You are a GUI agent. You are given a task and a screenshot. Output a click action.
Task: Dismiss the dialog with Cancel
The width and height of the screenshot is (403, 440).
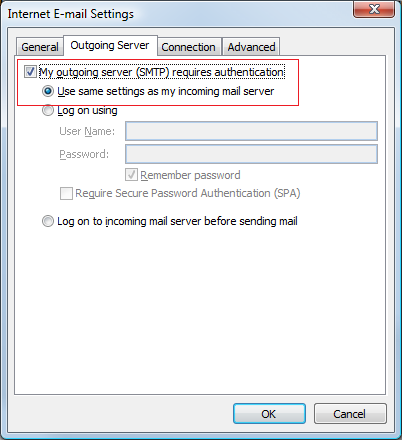(x=350, y=414)
